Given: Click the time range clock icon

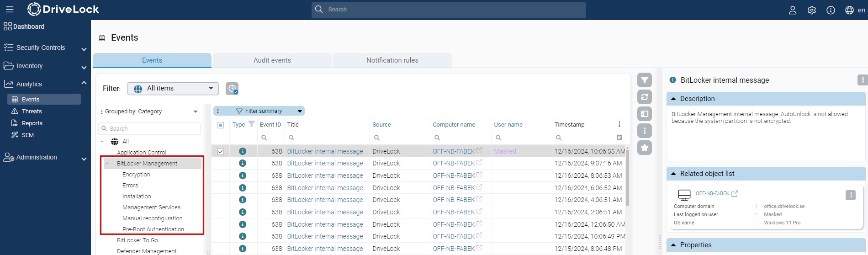Looking at the screenshot, I should [x=232, y=88].
